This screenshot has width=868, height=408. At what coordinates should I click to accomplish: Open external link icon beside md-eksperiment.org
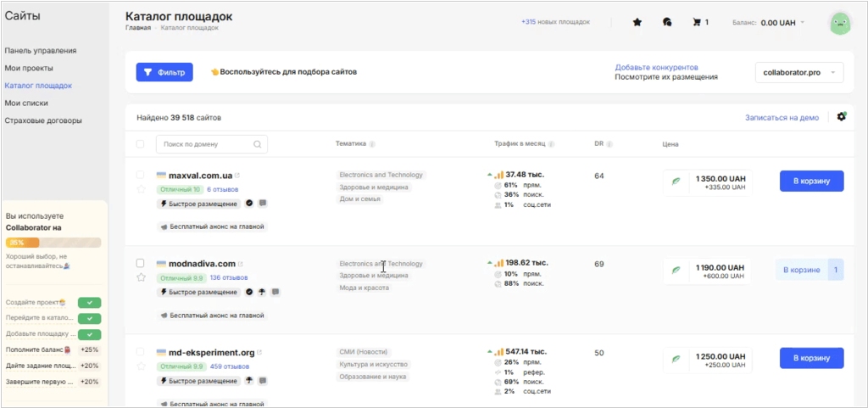(x=260, y=353)
